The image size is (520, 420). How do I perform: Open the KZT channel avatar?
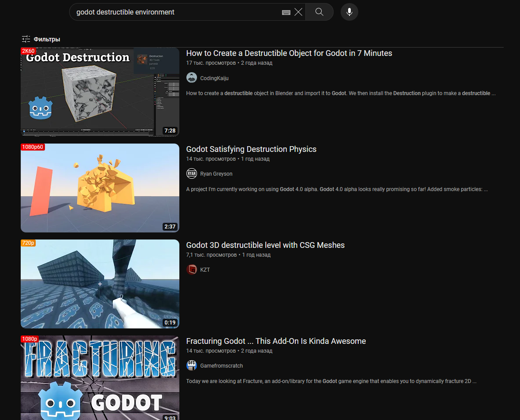192,269
